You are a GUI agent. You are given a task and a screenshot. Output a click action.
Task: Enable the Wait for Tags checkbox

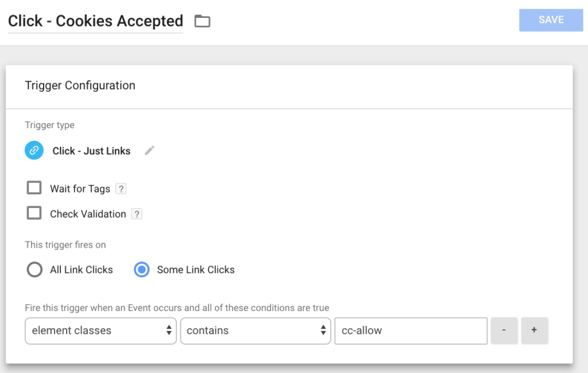34,187
